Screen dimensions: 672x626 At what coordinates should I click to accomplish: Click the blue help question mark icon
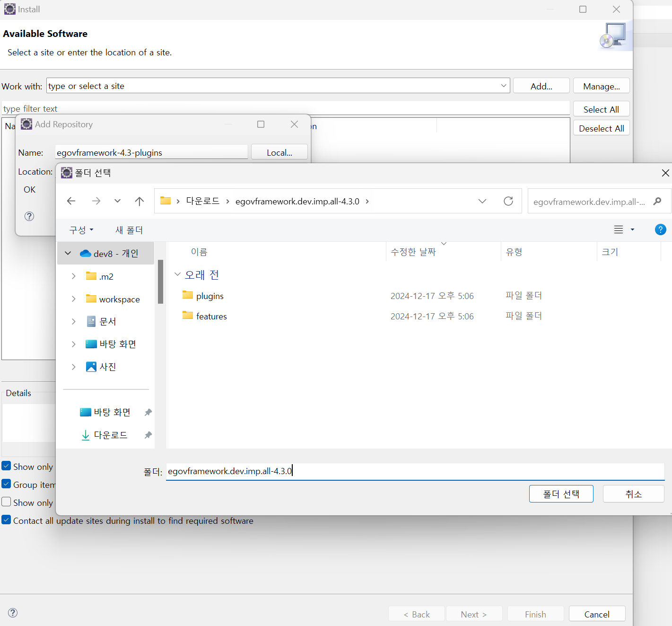click(660, 230)
